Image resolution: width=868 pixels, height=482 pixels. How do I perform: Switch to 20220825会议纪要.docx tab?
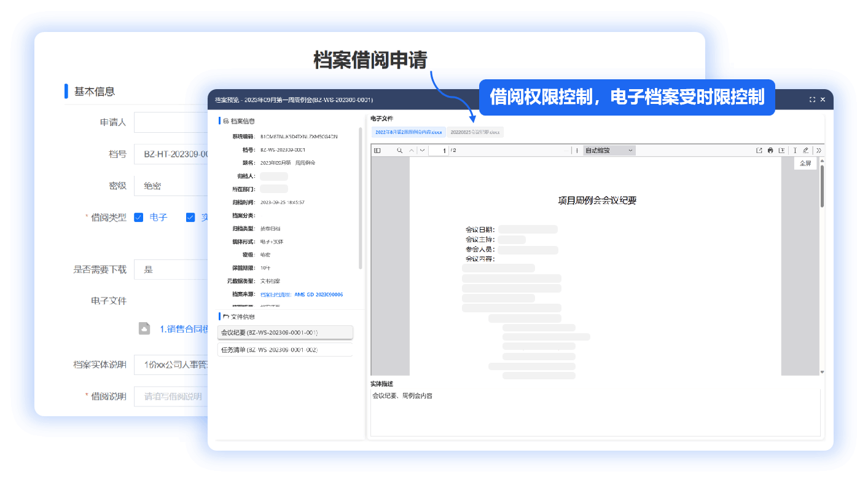(475, 132)
